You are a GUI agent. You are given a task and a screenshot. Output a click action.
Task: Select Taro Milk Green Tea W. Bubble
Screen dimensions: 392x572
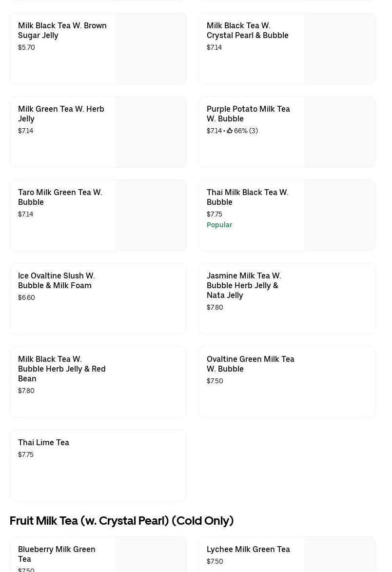tap(60, 197)
